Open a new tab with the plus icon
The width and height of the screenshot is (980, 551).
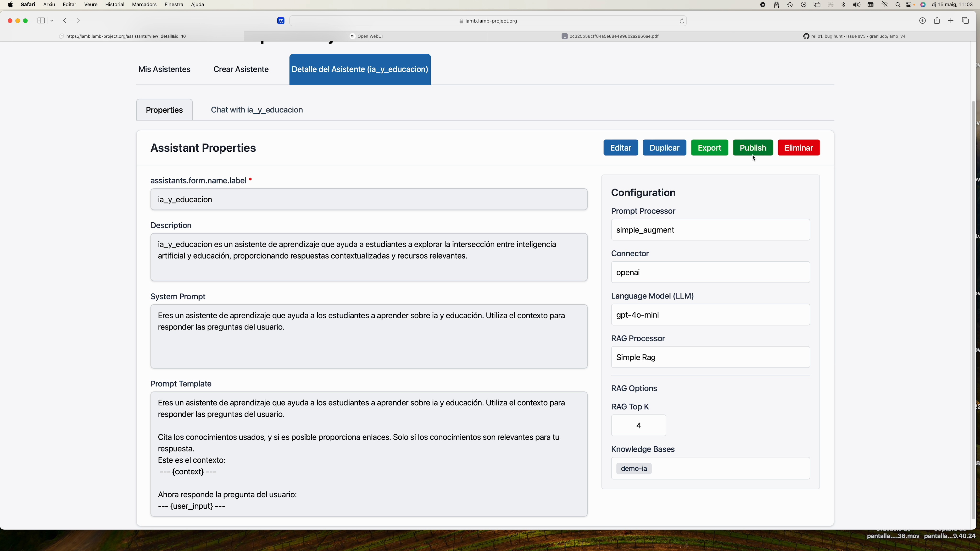(951, 21)
